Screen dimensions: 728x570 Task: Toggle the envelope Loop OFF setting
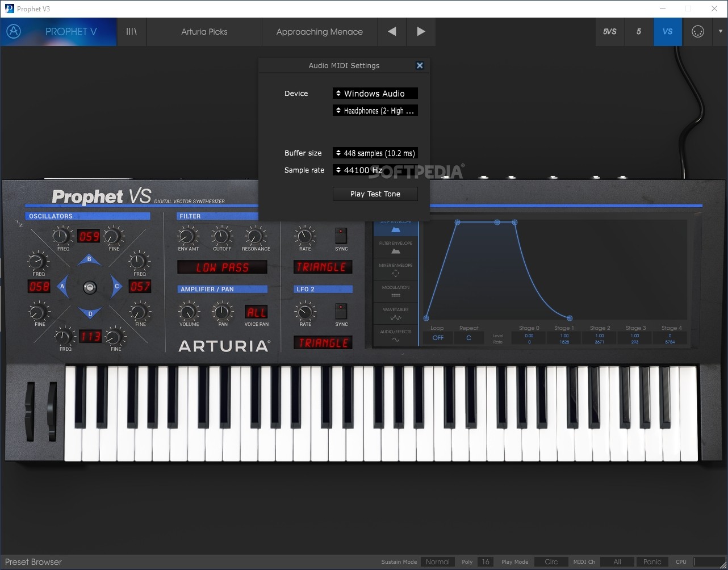click(438, 338)
